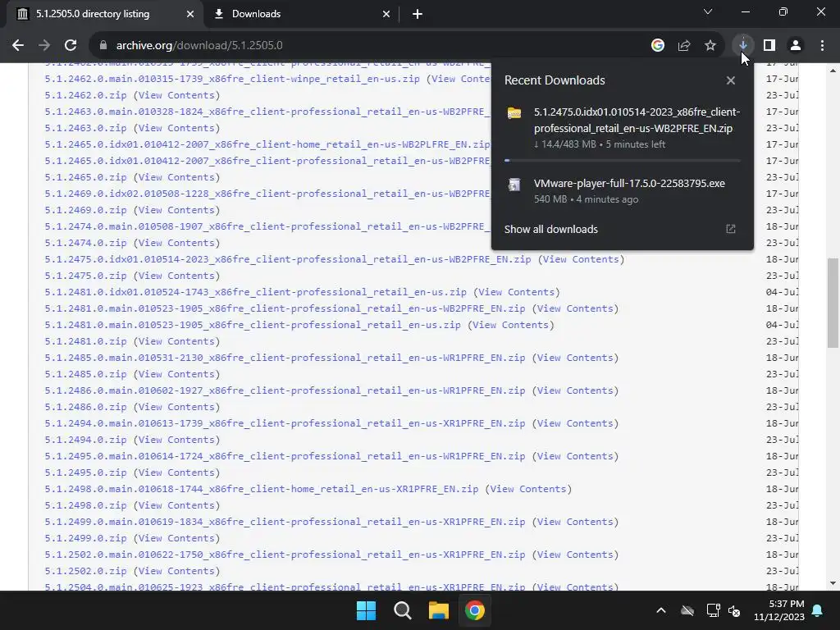
Task: Download 5.1.2462.0.zip
Action: [x=85, y=95]
